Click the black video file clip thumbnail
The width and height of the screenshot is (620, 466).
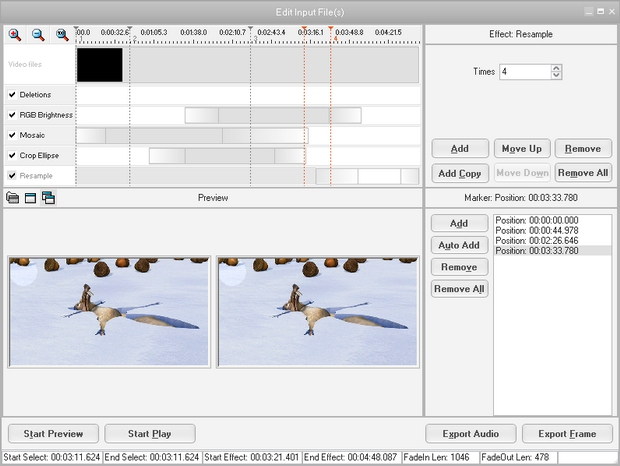[x=100, y=65]
